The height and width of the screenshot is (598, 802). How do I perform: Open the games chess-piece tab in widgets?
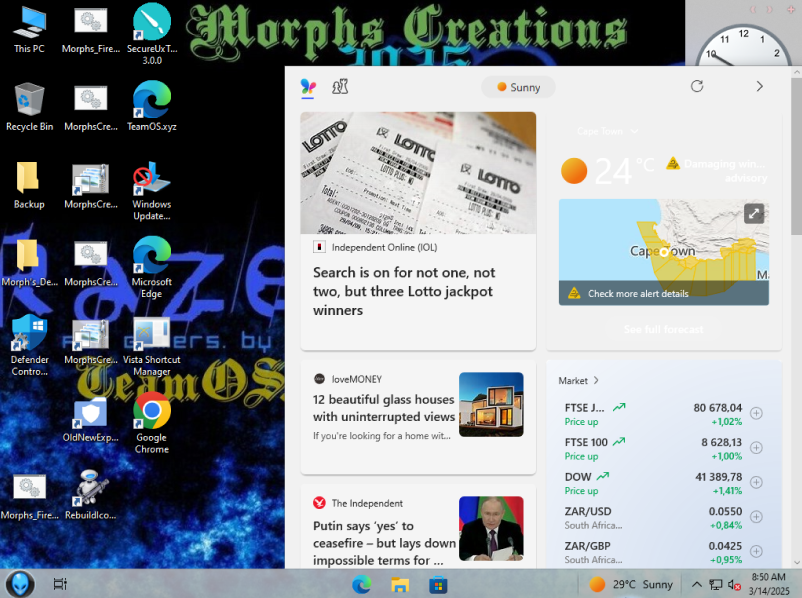click(x=340, y=86)
